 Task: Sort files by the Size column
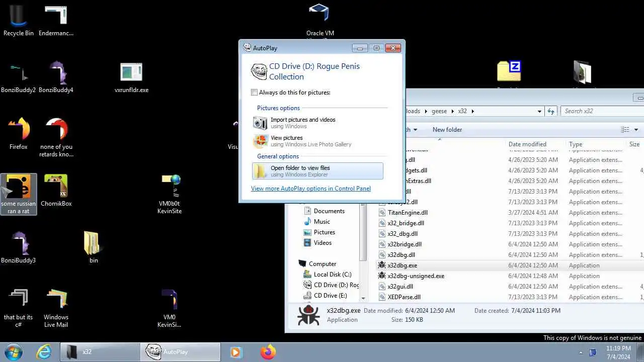[x=635, y=144]
